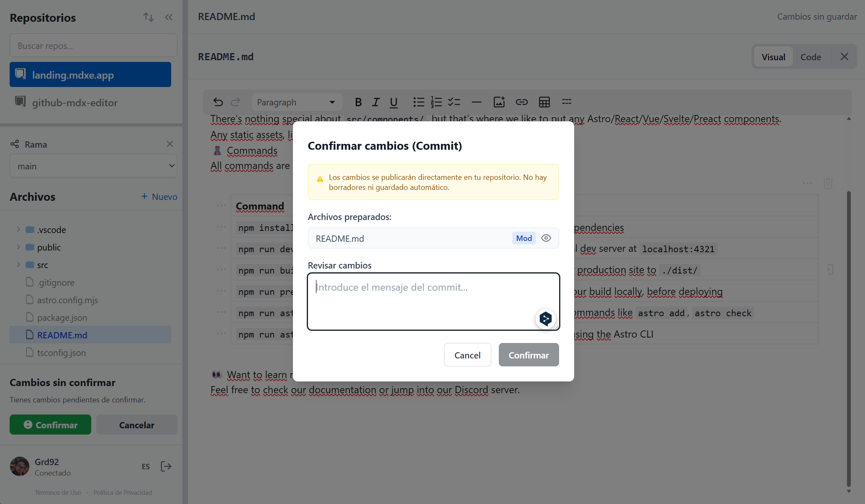Confirm the commit with the Confirmar button
The height and width of the screenshot is (504, 865).
click(x=528, y=355)
